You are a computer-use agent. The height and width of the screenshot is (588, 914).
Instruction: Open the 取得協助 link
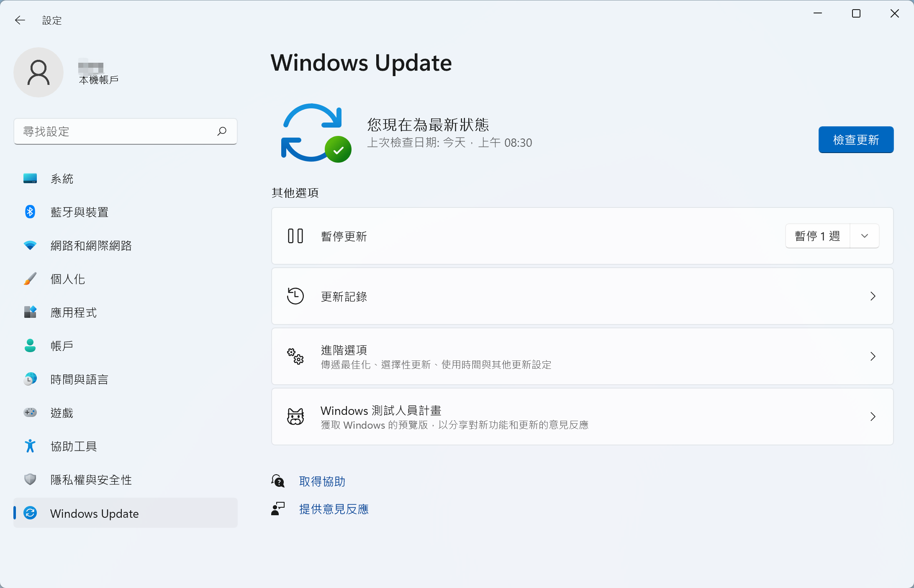(322, 481)
